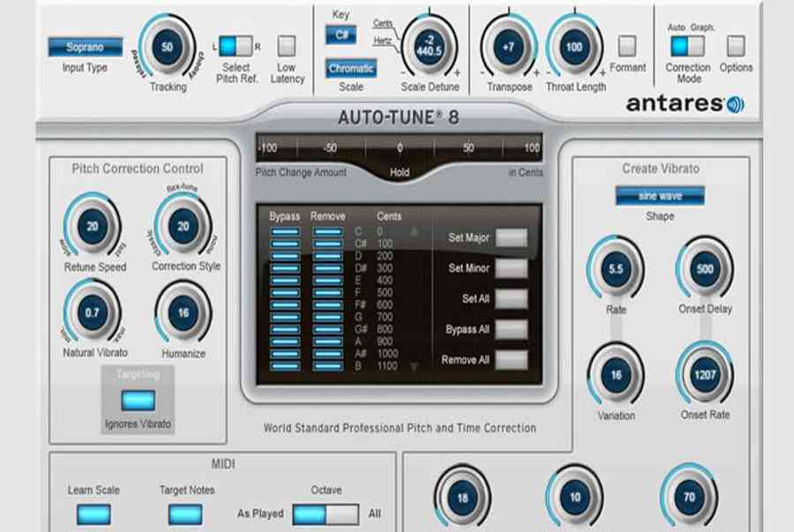
Task: Click the Remove All button
Action: coord(512,360)
